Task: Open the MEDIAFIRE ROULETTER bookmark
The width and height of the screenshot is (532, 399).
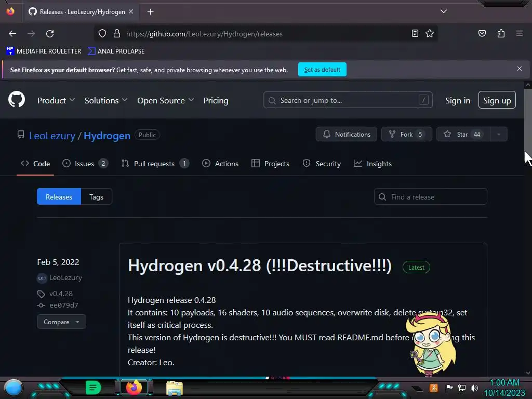Action: pos(44,51)
